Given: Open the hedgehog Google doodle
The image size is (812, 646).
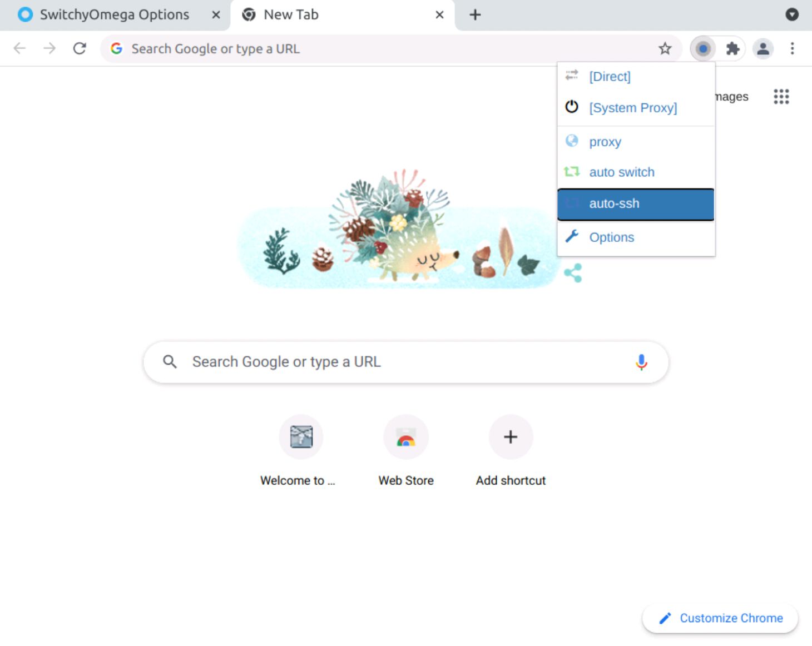Looking at the screenshot, I should [399, 229].
